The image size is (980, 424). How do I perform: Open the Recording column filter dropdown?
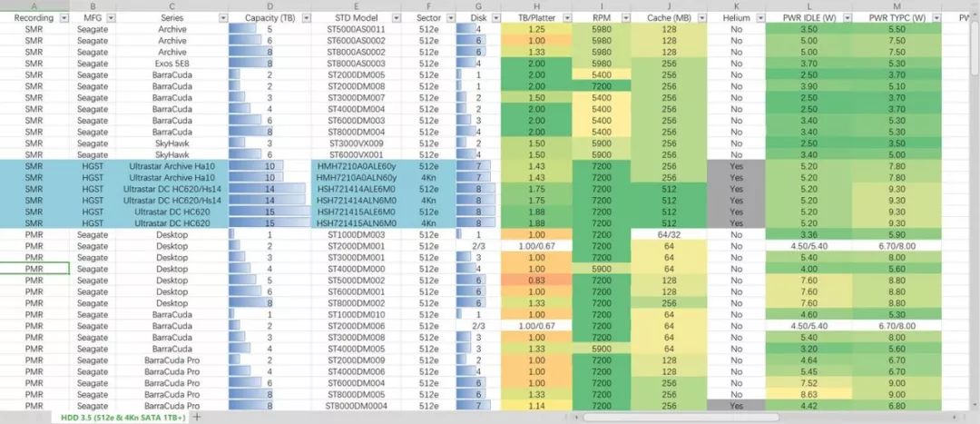coord(63,18)
